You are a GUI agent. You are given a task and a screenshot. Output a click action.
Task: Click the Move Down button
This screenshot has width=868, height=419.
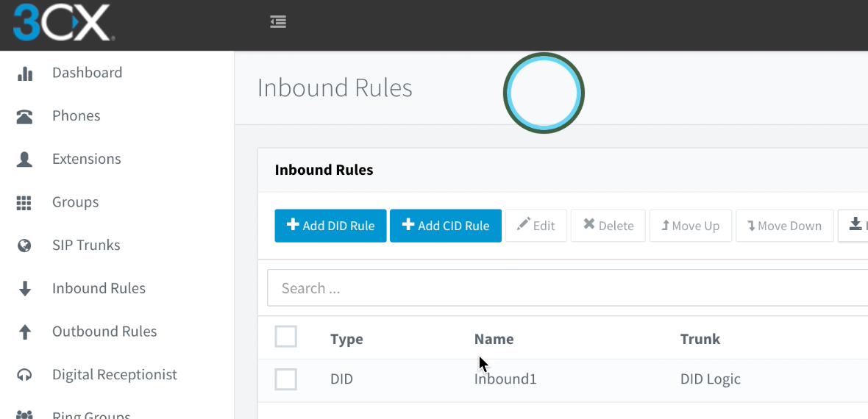click(x=784, y=226)
